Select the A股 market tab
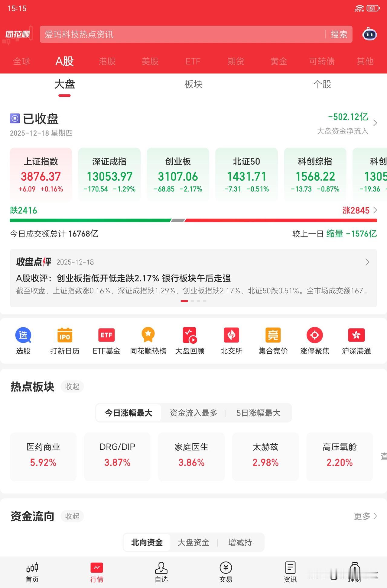The image size is (387, 588). [x=64, y=61]
